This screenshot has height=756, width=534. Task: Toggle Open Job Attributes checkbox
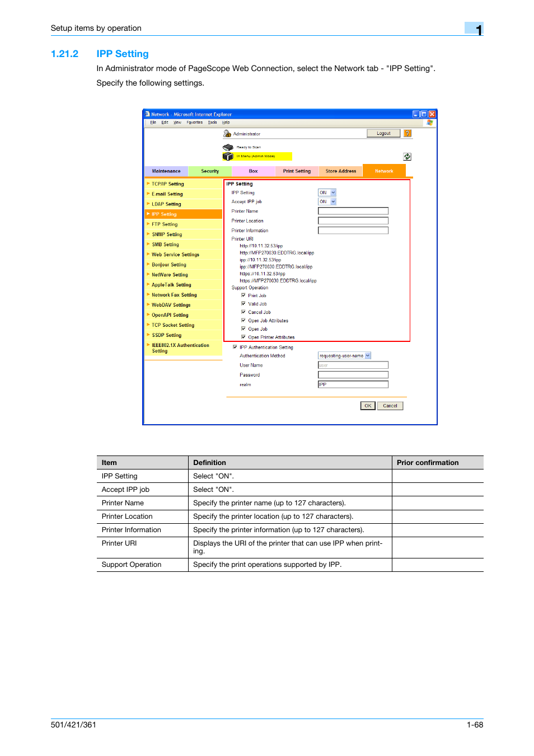click(x=243, y=321)
